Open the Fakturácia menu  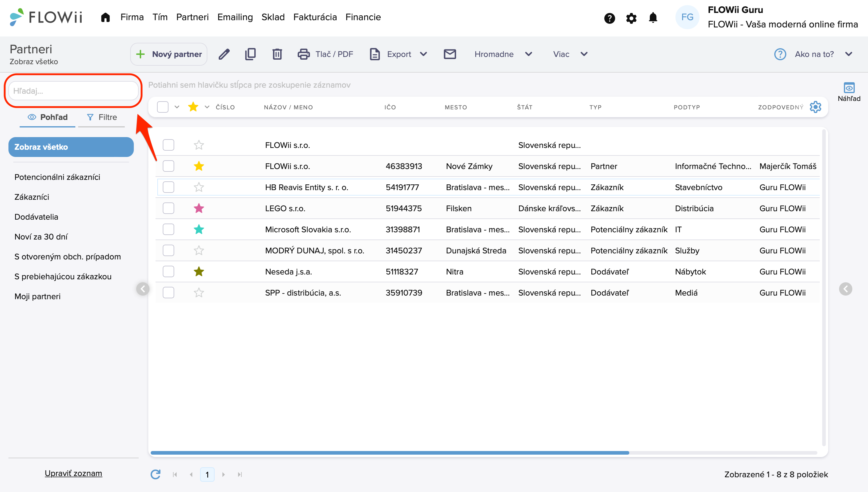coord(315,17)
